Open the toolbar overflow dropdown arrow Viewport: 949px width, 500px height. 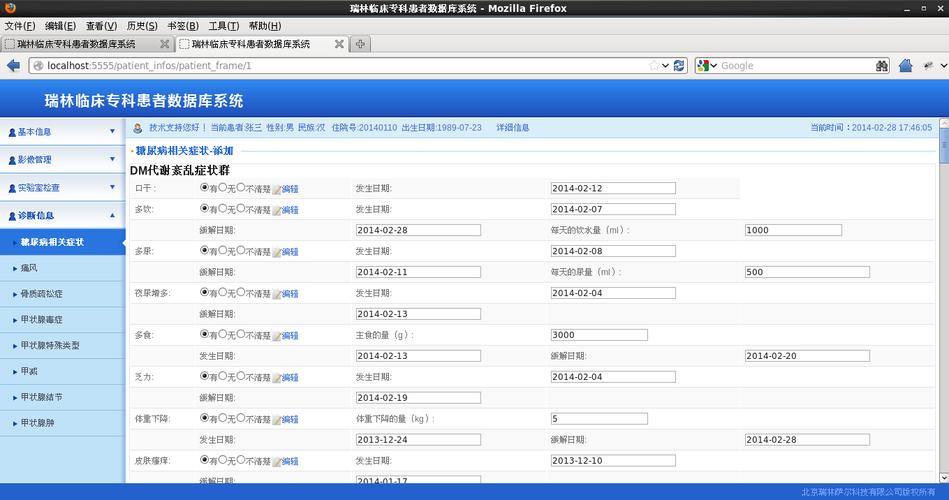[944, 65]
